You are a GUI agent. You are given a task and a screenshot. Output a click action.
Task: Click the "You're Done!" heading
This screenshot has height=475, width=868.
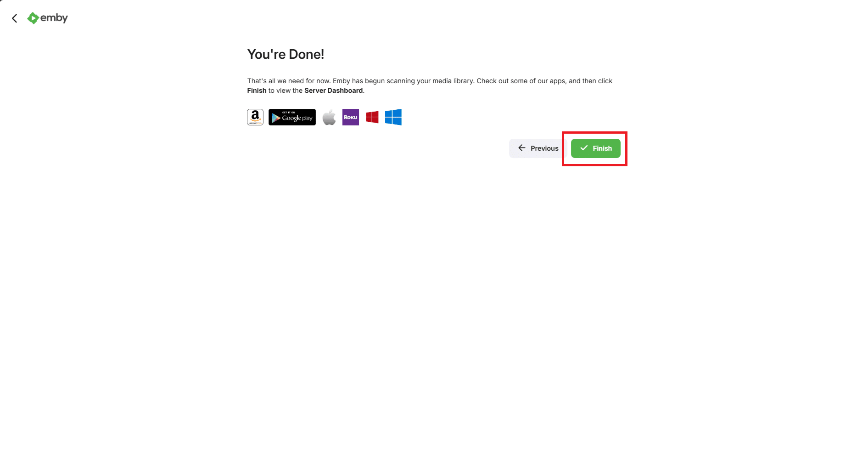pos(286,54)
